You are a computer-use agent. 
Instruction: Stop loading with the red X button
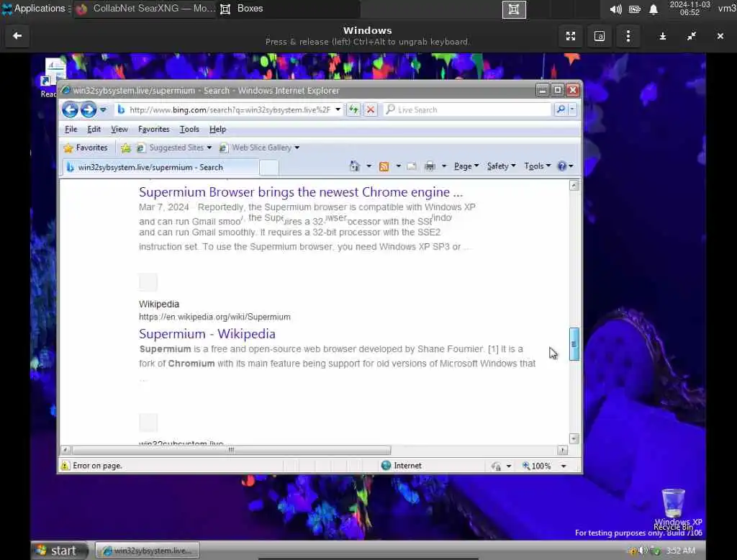pos(371,109)
